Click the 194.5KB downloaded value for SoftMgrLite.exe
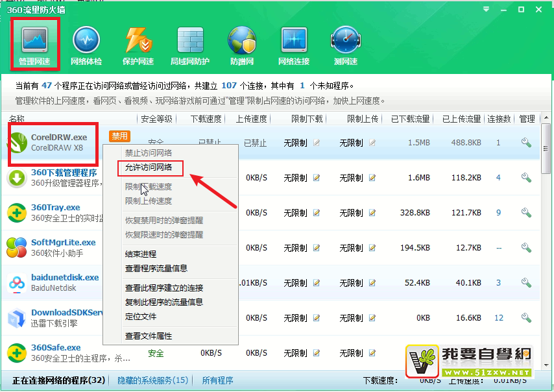The image size is (554, 392). (415, 247)
